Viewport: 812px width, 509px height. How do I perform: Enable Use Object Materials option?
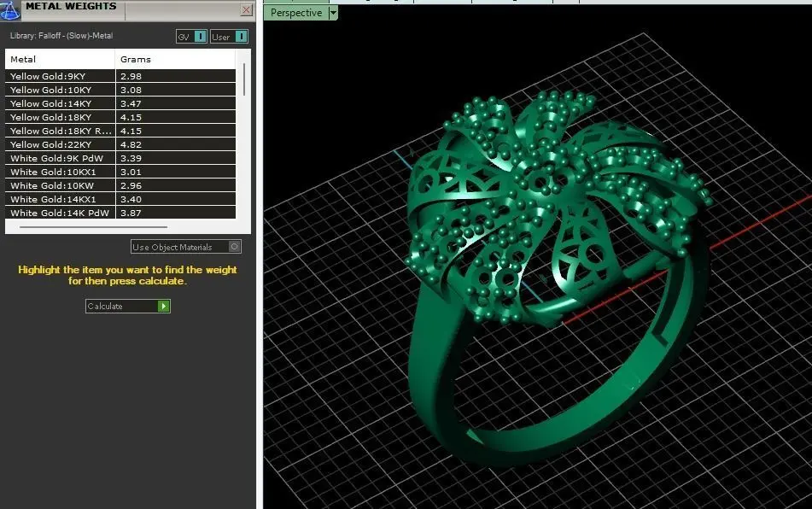(186, 247)
